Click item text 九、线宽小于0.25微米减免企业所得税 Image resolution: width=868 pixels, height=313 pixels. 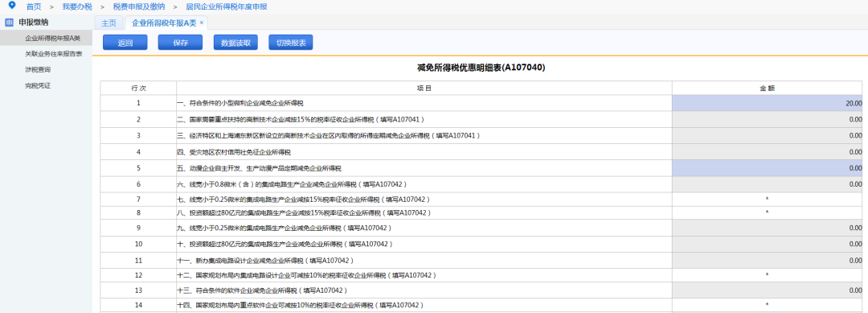coord(285,228)
